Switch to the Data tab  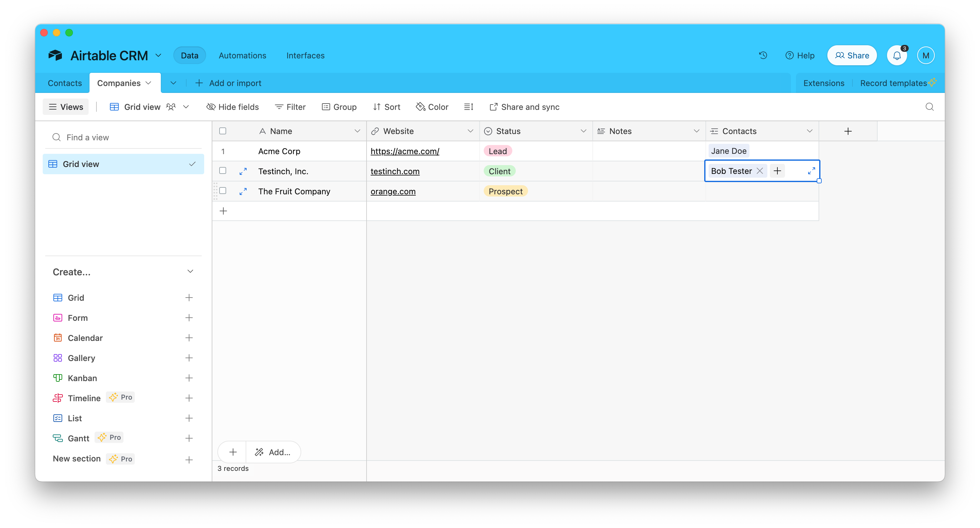[189, 56]
